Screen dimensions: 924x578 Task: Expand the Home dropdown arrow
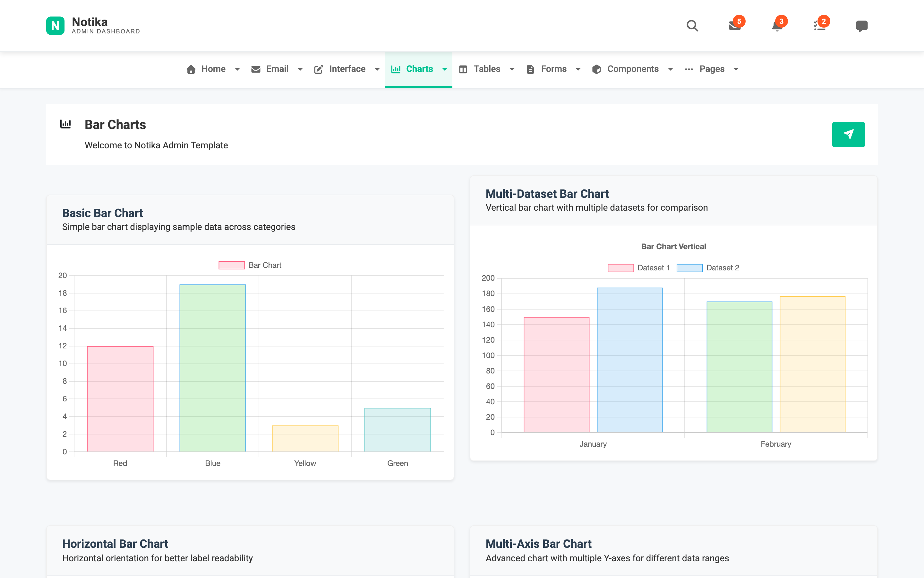(x=237, y=69)
